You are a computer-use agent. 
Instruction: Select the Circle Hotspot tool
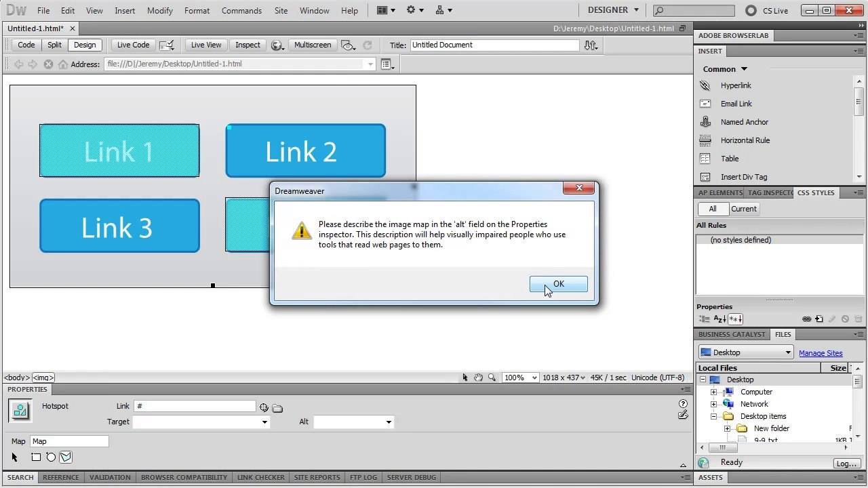pyautogui.click(x=51, y=457)
